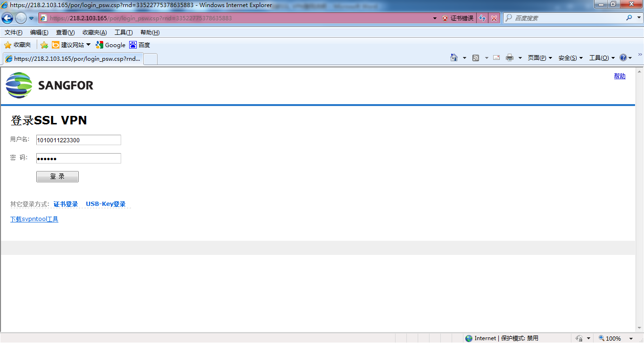Open the 页面(P) command bar menu

coord(540,58)
